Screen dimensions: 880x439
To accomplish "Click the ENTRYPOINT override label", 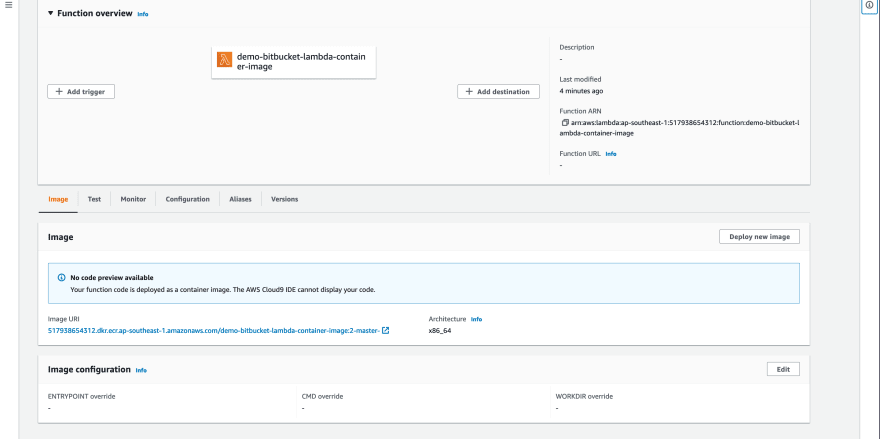I will [82, 396].
